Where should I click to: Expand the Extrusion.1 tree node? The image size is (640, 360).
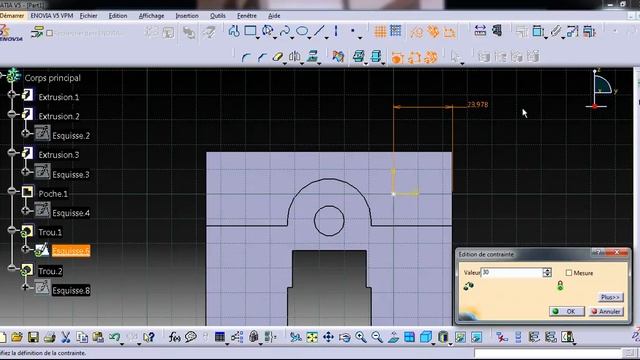coord(12,95)
